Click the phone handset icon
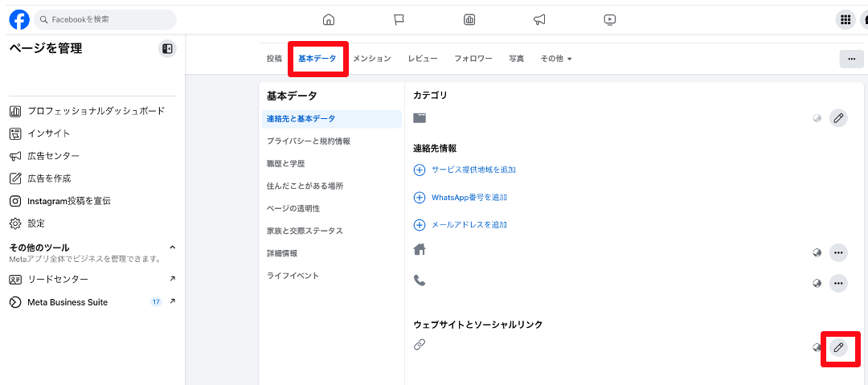The height and width of the screenshot is (385, 868). click(420, 281)
